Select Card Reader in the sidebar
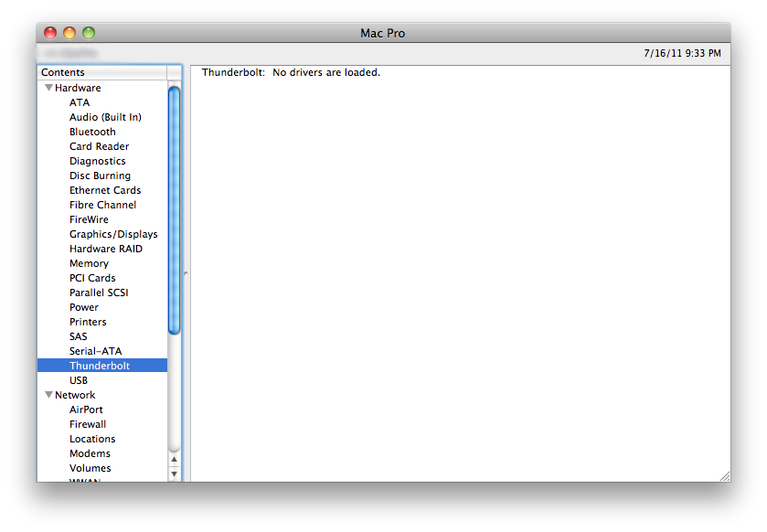This screenshot has height=532, width=767. pyautogui.click(x=100, y=146)
